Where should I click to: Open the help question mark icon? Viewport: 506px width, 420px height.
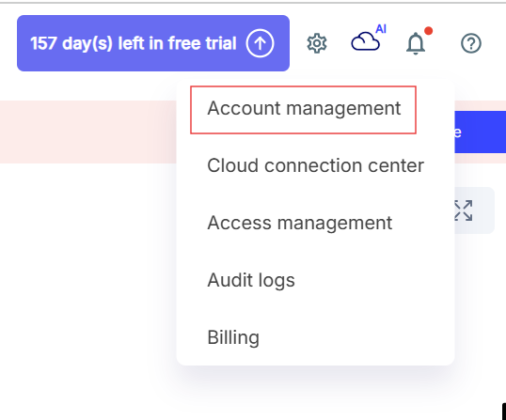click(x=471, y=43)
